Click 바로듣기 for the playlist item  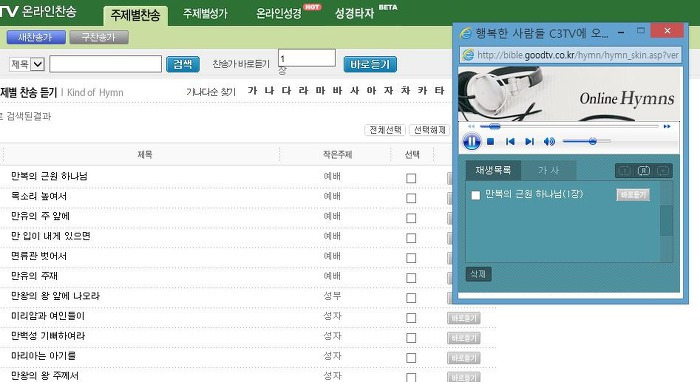[x=633, y=195]
